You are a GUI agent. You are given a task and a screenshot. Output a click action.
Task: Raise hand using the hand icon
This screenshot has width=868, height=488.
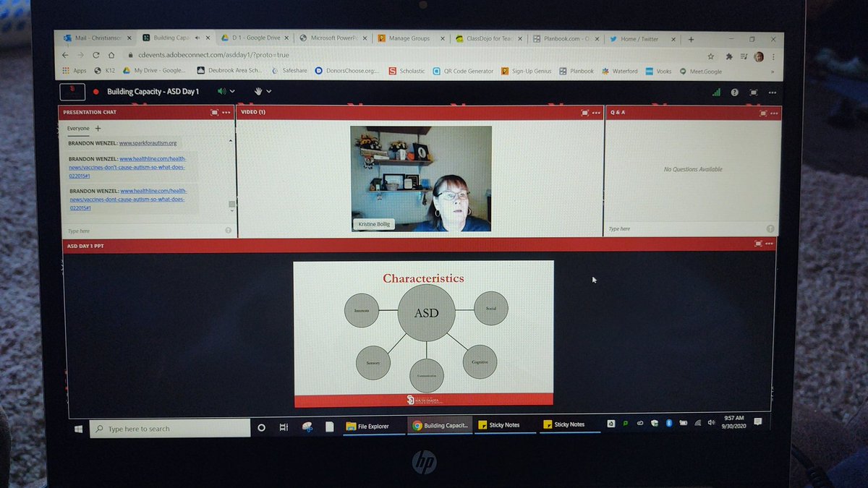(x=258, y=92)
